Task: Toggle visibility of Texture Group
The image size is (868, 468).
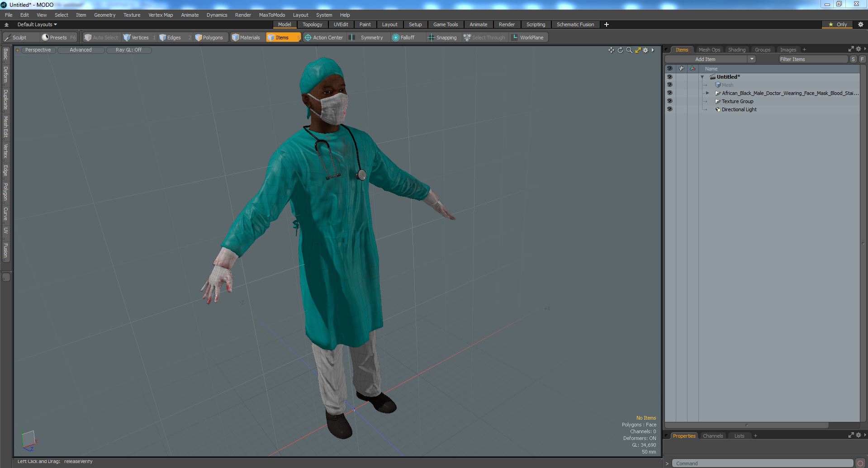Action: pos(669,101)
